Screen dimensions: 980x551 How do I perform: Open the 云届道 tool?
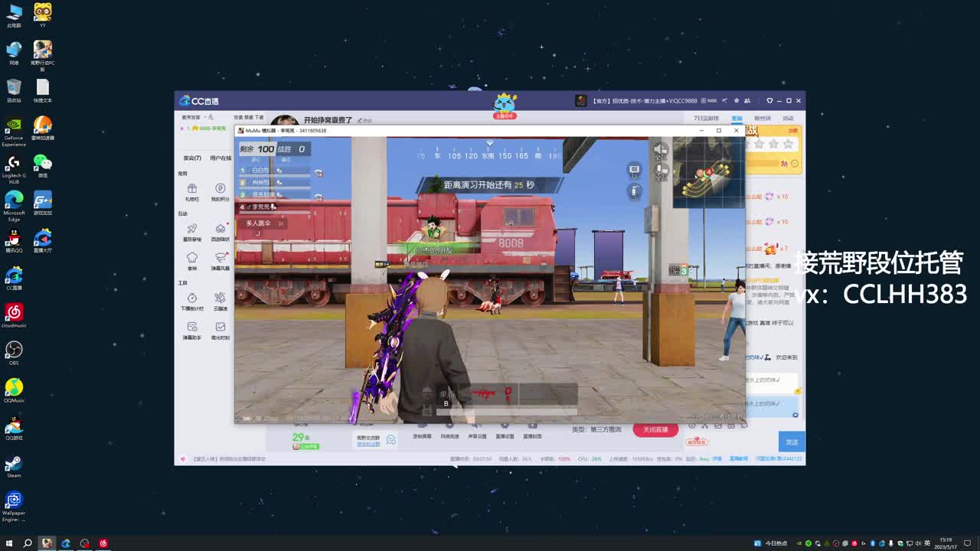220,301
